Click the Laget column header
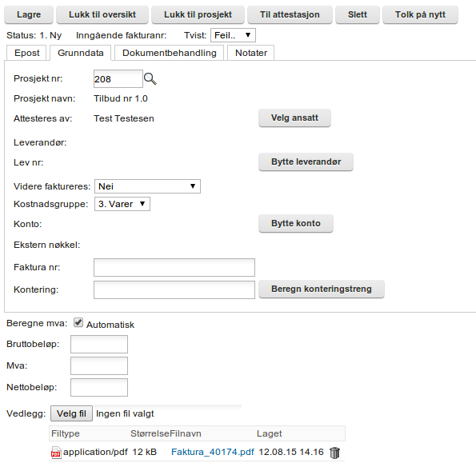476x471 pixels. pos(270,433)
